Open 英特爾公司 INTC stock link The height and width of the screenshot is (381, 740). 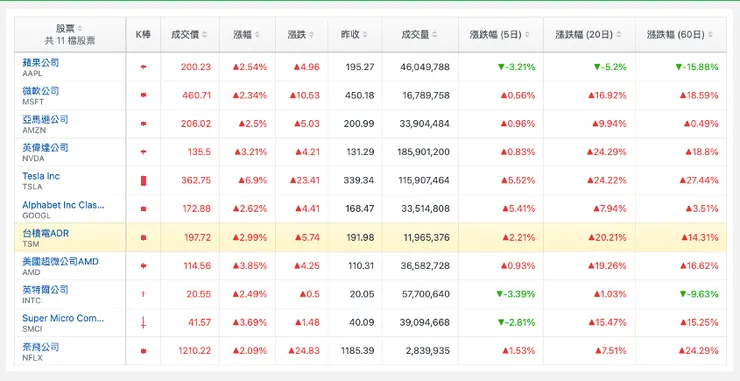coord(45,289)
